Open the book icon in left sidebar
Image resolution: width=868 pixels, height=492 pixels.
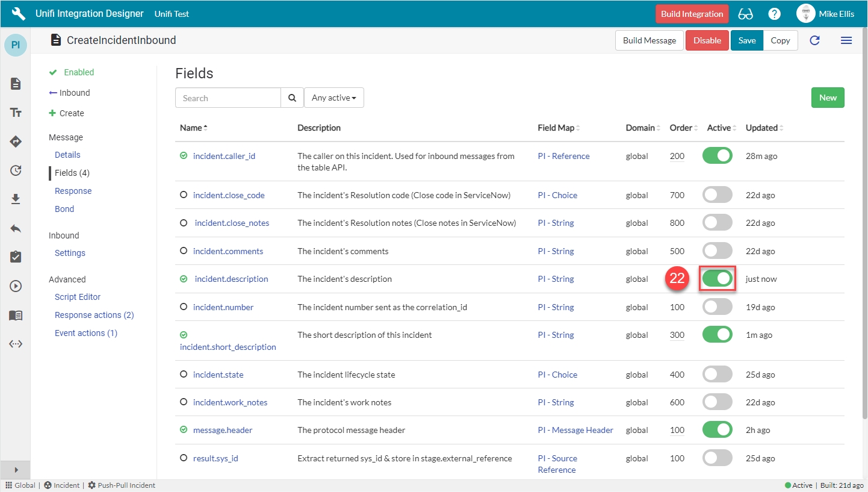click(16, 315)
